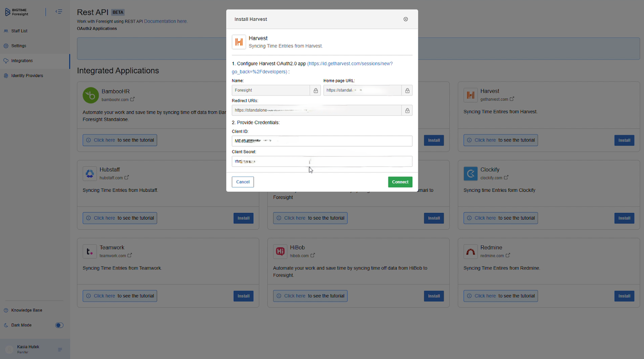Click lock icon beside Home page URL
This screenshot has height=359, width=644.
click(407, 91)
